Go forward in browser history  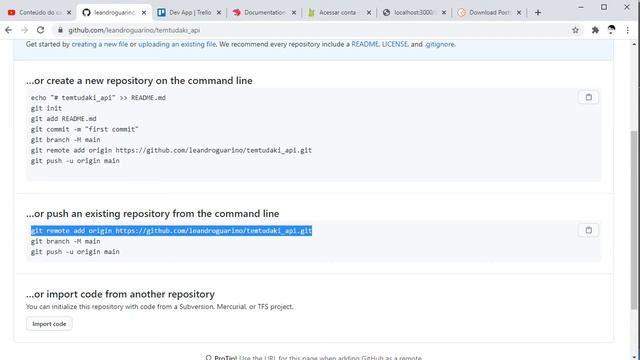24,30
